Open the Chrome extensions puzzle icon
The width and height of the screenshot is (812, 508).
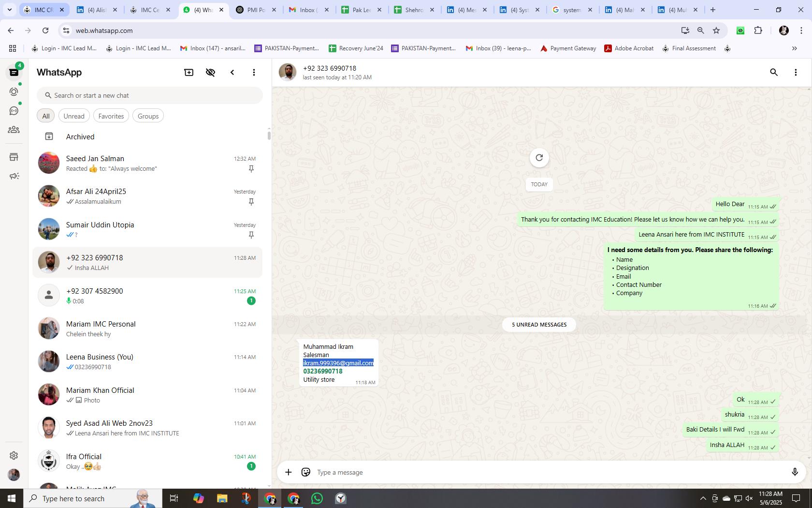[758, 30]
